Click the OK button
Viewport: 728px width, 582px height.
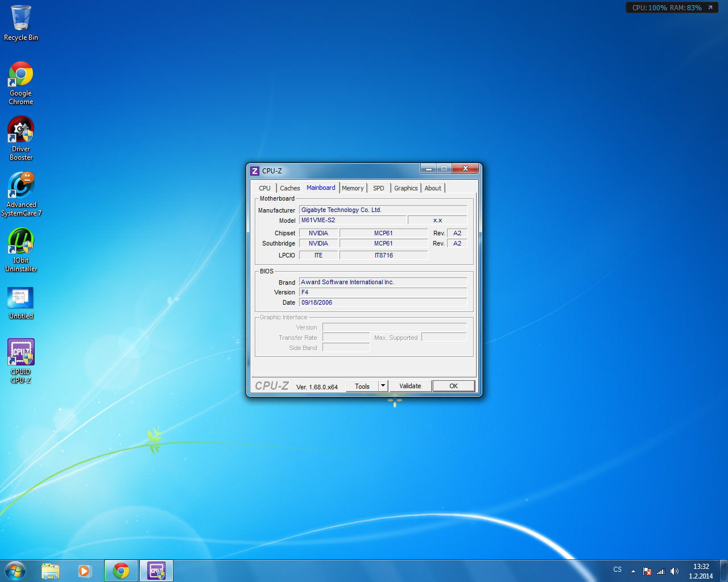click(x=453, y=386)
